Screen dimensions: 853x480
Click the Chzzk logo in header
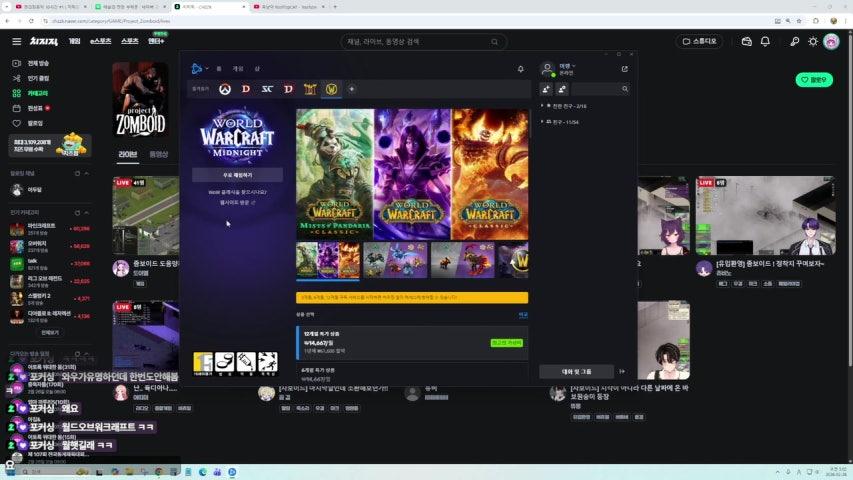(x=44, y=41)
